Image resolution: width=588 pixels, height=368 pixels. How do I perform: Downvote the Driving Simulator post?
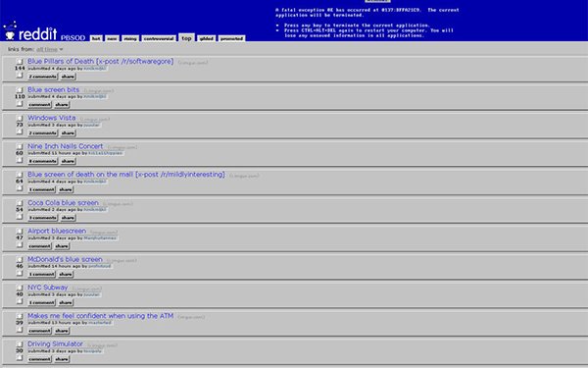(x=20, y=358)
